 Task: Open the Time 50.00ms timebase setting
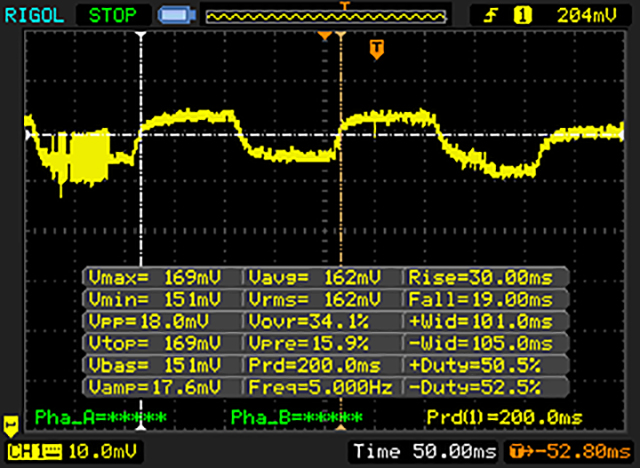(421, 452)
